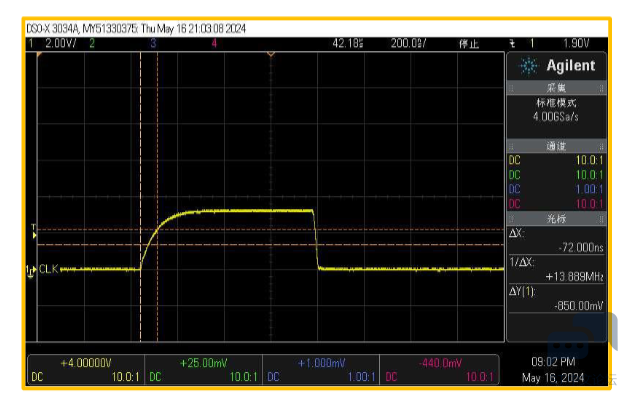This screenshot has height=395, width=626.
Task: Select the green DC 10.0:1 channel row
Action: 556,175
